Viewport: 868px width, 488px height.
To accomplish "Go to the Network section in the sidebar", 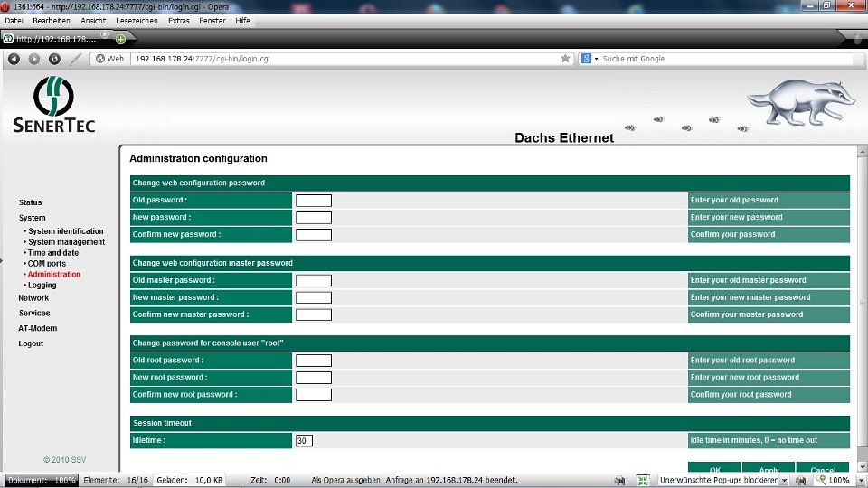I will coord(33,298).
